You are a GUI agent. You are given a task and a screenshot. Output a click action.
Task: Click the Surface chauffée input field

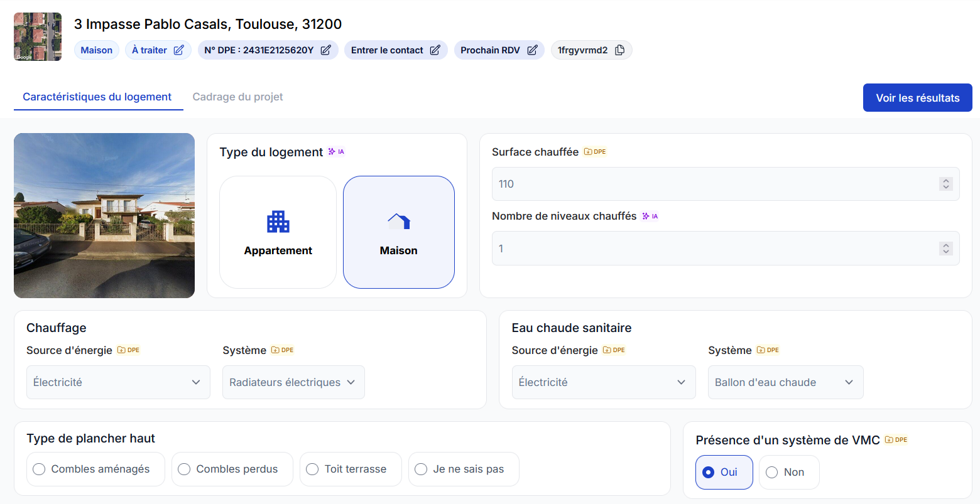coord(726,184)
